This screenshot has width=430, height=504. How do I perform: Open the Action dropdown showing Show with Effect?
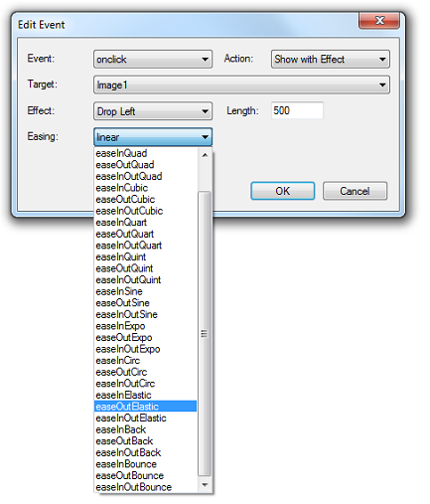tap(330, 60)
